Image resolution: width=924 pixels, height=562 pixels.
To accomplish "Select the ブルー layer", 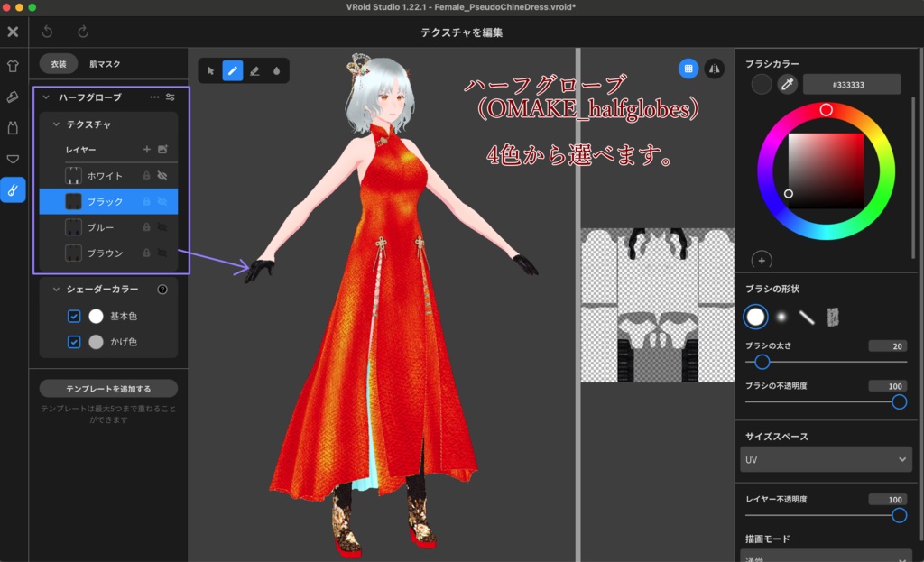I will [108, 226].
